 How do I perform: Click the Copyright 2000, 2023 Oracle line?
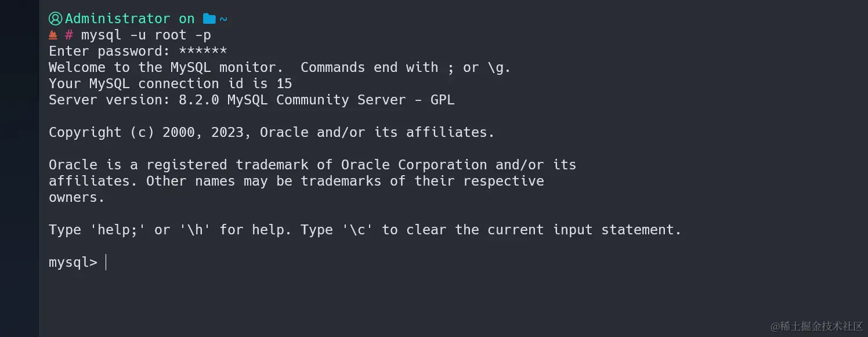point(272,132)
